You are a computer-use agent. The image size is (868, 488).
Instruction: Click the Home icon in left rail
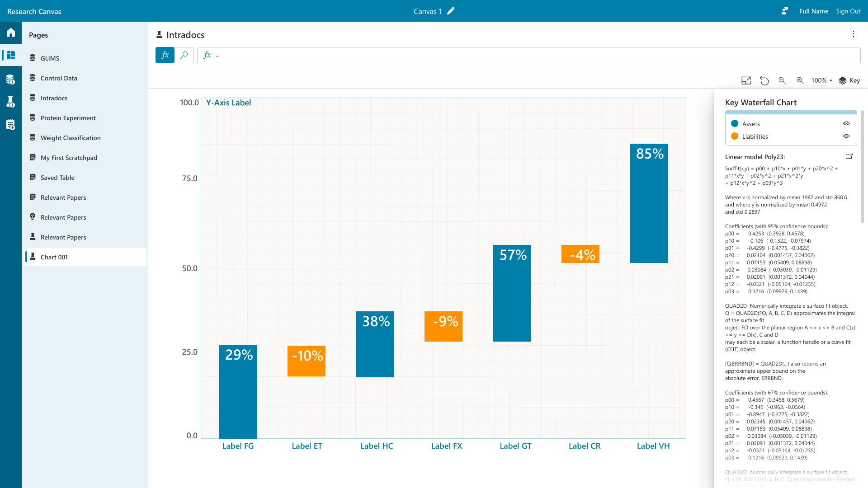pos(11,33)
